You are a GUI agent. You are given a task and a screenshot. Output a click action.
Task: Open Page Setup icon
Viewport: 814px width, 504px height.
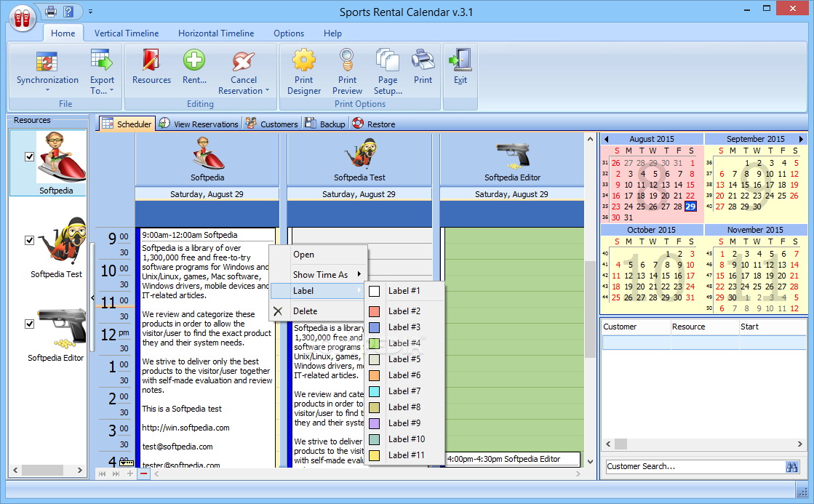tap(387, 60)
